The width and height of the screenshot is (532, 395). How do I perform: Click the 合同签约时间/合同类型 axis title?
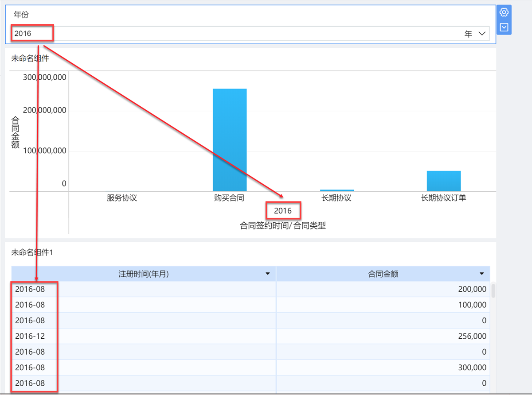point(283,225)
